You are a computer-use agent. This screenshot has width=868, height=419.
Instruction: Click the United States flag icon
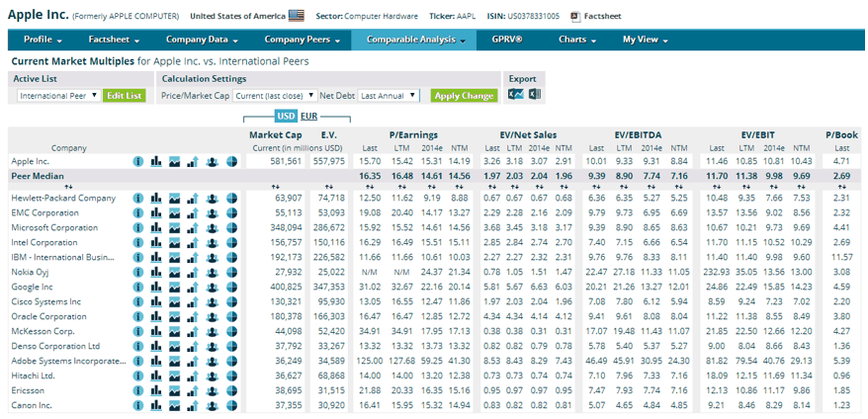click(297, 16)
